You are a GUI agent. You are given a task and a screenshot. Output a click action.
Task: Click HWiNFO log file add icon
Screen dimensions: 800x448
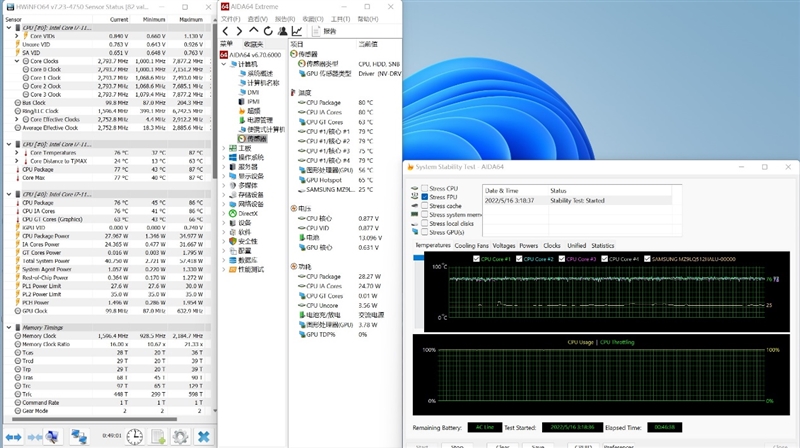click(158, 437)
